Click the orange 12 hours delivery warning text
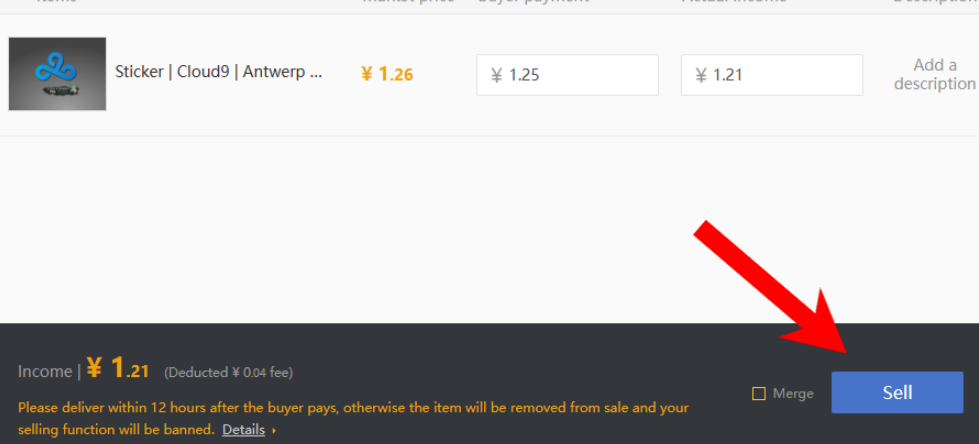The width and height of the screenshot is (979, 444). [x=353, y=418]
